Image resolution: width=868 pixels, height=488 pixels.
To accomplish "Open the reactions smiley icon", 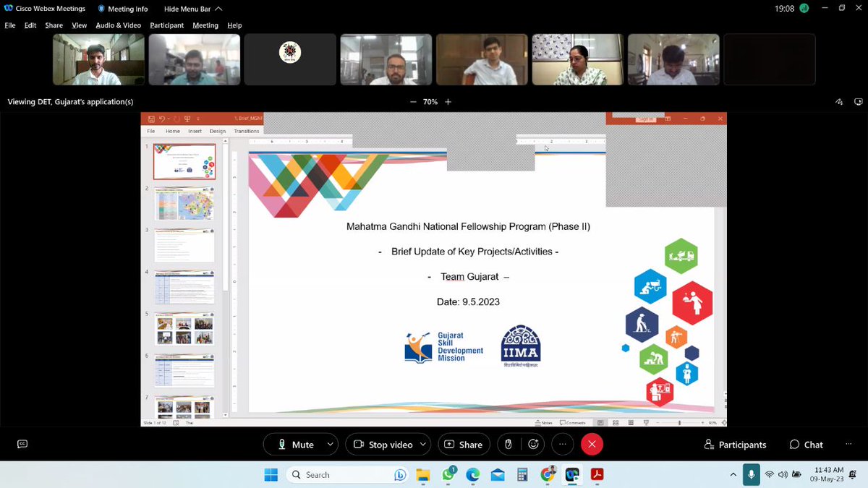I will point(534,445).
